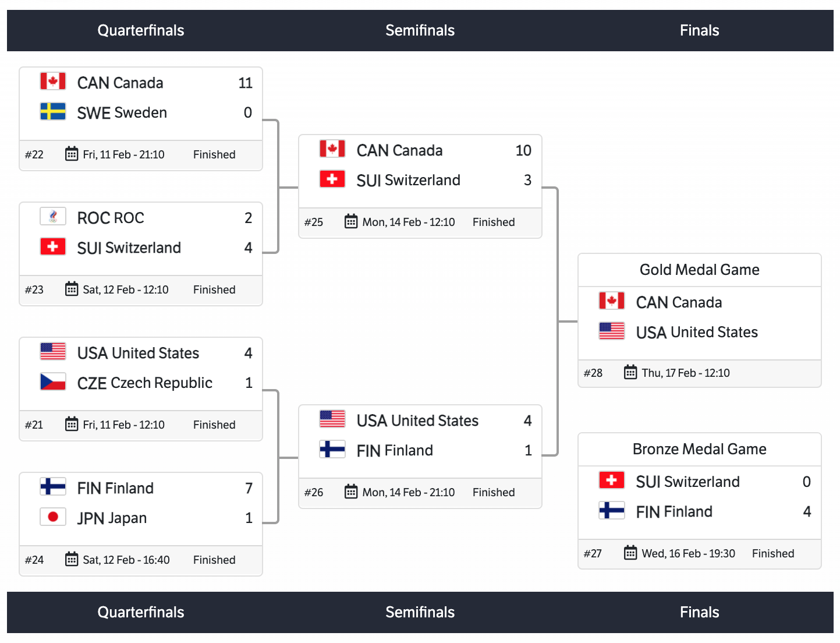
Task: Click Finland flag in Bronze Medal Game
Action: [x=612, y=510]
